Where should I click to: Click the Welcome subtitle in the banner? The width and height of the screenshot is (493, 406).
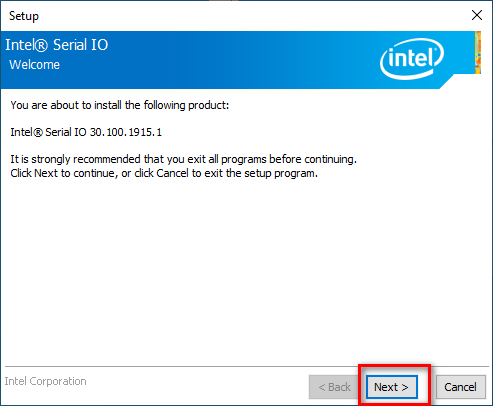34,65
